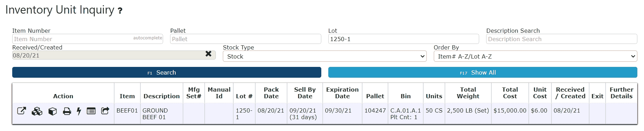The image size is (644, 131).
Task: Click the printer icon in the Action column
Action: coord(67,111)
